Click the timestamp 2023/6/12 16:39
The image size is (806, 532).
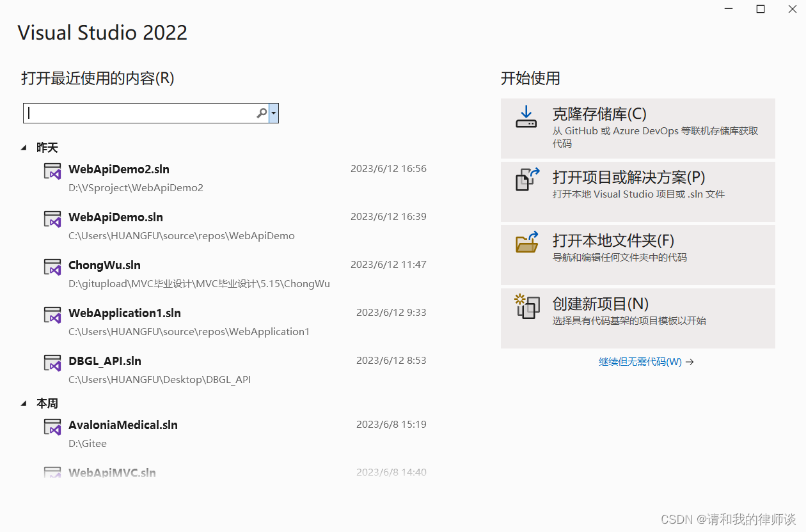point(388,217)
